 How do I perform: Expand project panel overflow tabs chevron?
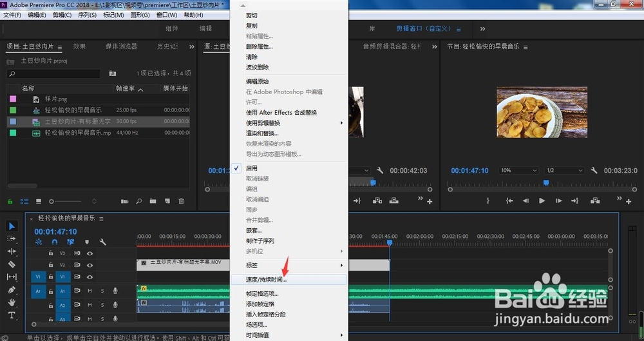pos(191,47)
